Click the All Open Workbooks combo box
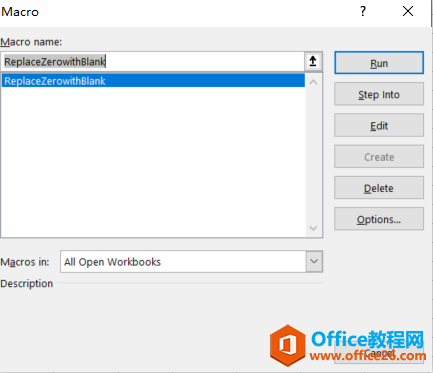The image size is (433, 373). pos(191,262)
